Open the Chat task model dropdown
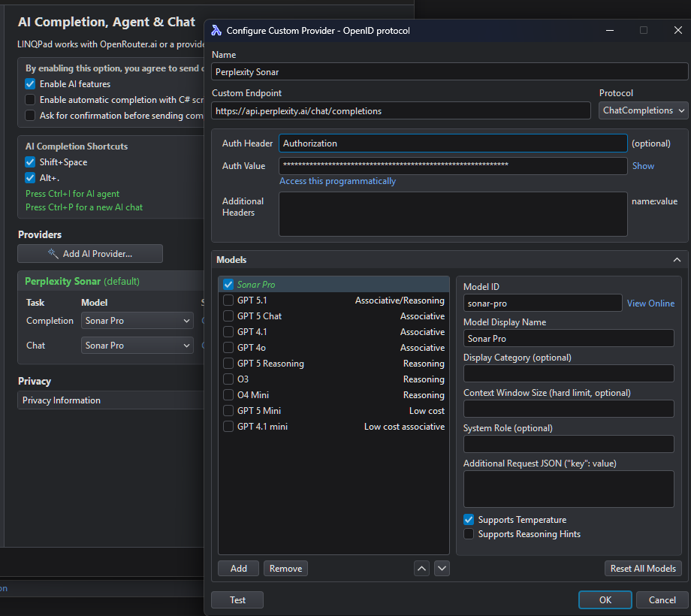691x616 pixels. tap(137, 346)
